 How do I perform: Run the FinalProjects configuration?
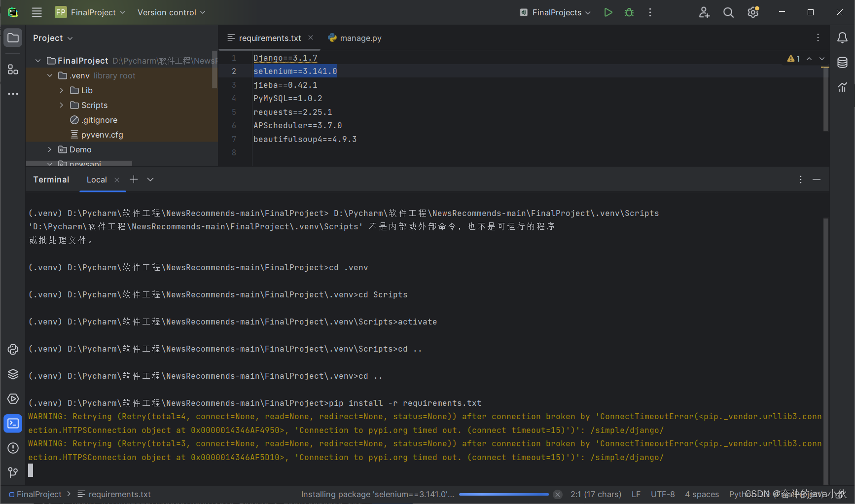click(x=608, y=12)
